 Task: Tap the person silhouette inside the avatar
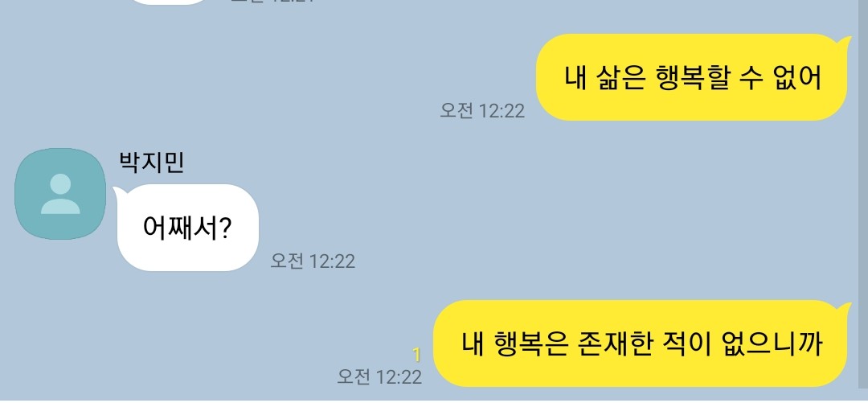60,194
